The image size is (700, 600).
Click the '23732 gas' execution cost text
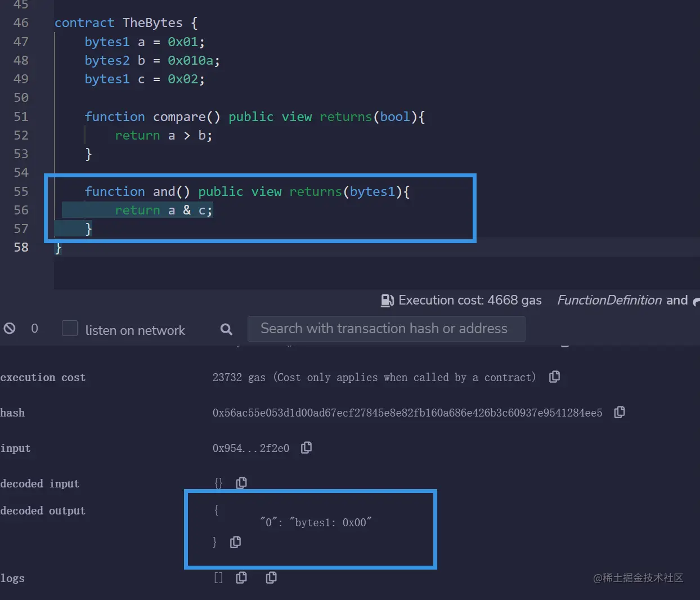point(239,377)
